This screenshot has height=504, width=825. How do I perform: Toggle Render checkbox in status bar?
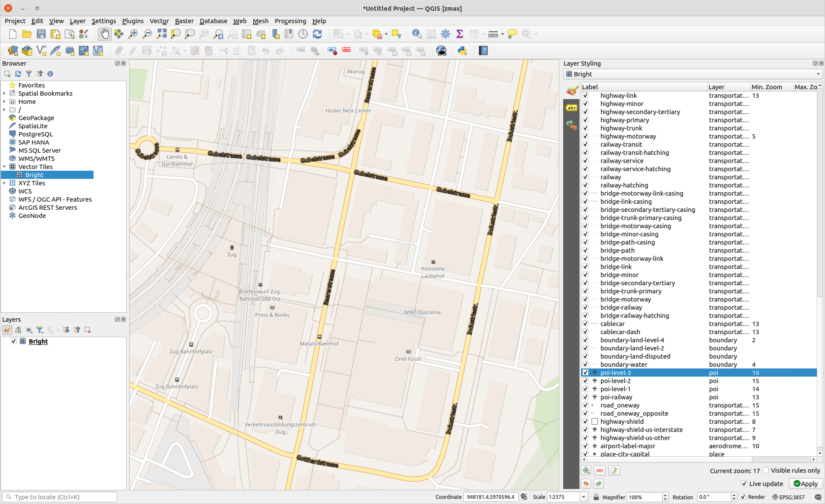[743, 497]
